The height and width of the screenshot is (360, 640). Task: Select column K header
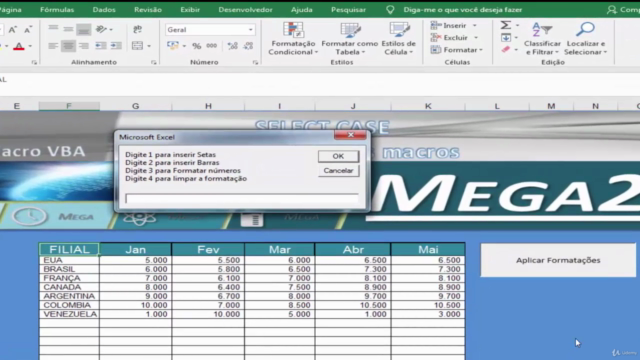(428, 106)
